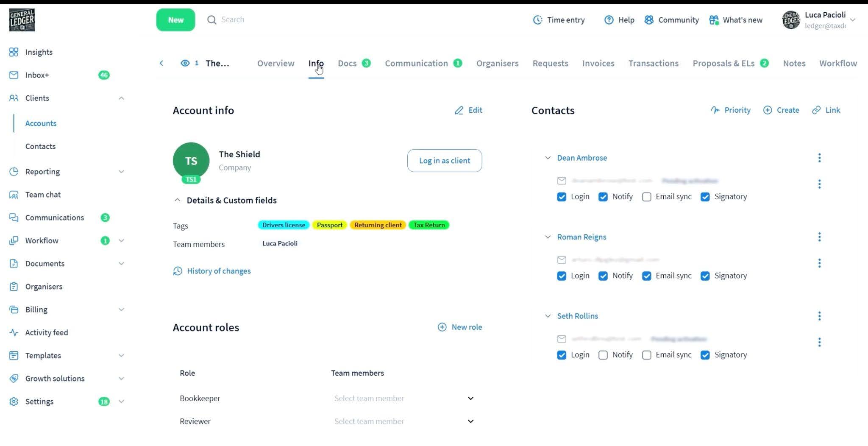Screen dimensions: 868x446
Task: Open the Notes tab
Action: pyautogui.click(x=794, y=63)
